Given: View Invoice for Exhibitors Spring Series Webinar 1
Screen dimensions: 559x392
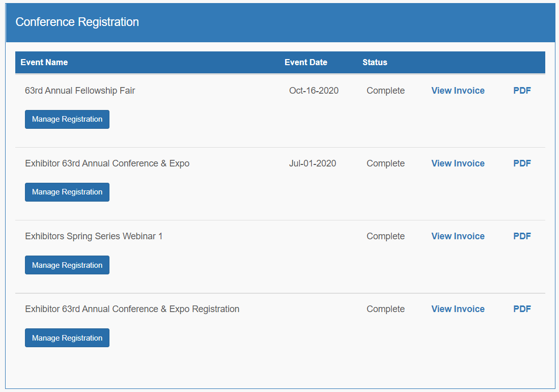Looking at the screenshot, I should coord(458,236).
